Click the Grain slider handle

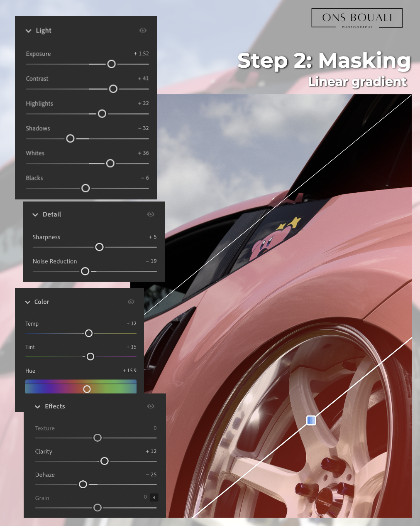tap(98, 508)
